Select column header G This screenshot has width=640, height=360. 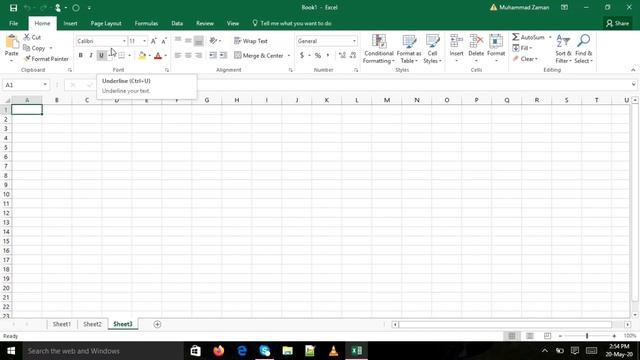[207, 100]
